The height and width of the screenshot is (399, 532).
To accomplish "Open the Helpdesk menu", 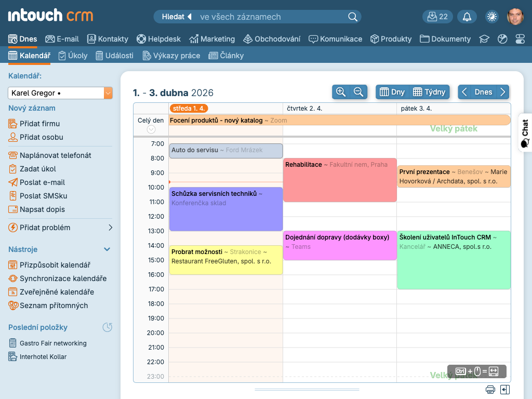I will pyautogui.click(x=158, y=39).
